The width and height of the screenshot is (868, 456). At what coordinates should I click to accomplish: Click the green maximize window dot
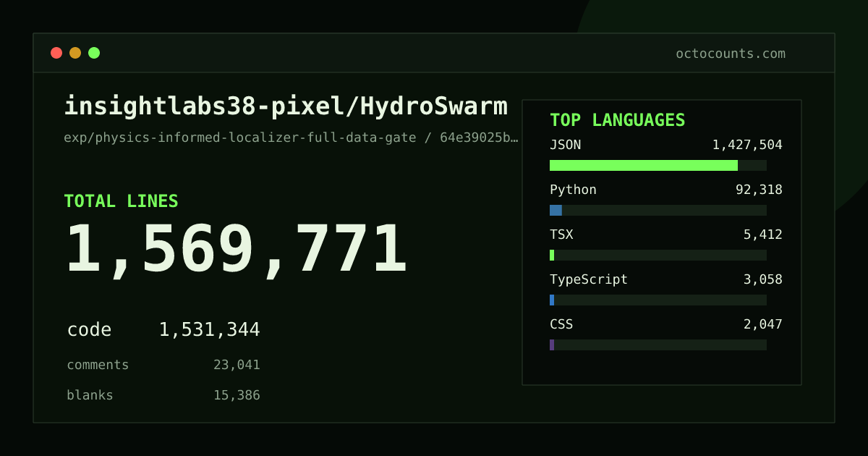[x=94, y=53]
